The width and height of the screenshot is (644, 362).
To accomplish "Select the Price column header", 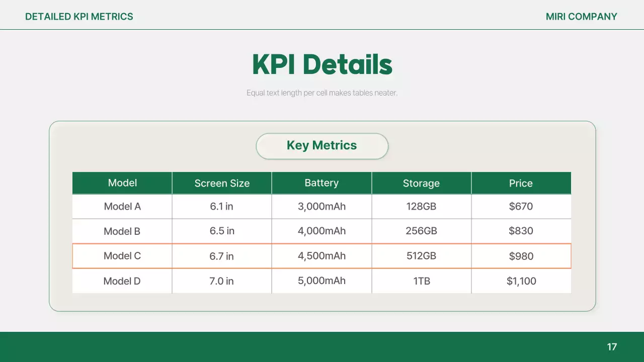I will pos(521,184).
